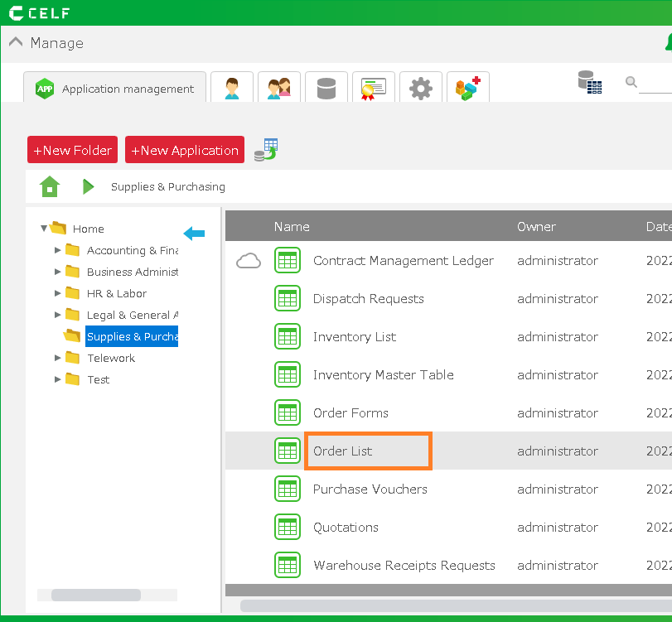Viewport: 672px width, 622px height.
Task: Click the green home breadcrumb icon
Action: pos(50,186)
